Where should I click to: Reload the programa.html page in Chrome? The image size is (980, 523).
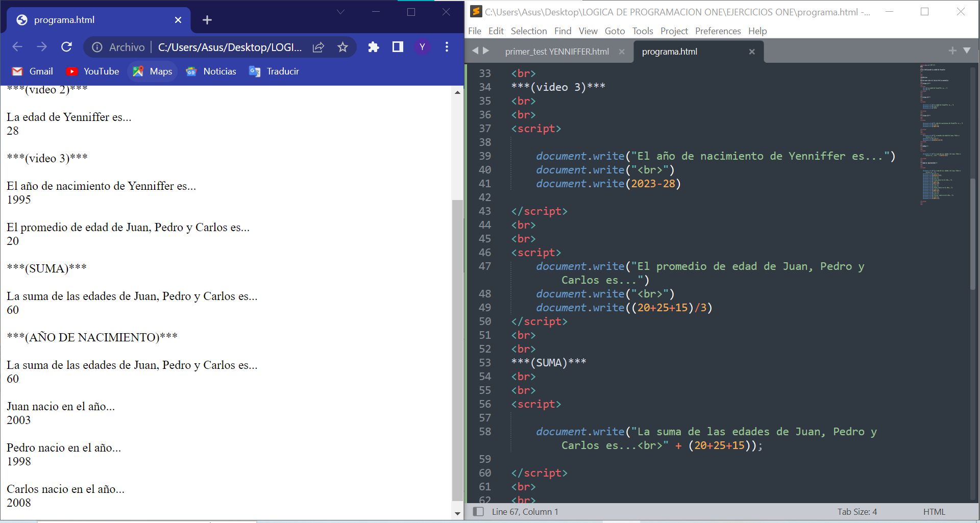[x=66, y=47]
